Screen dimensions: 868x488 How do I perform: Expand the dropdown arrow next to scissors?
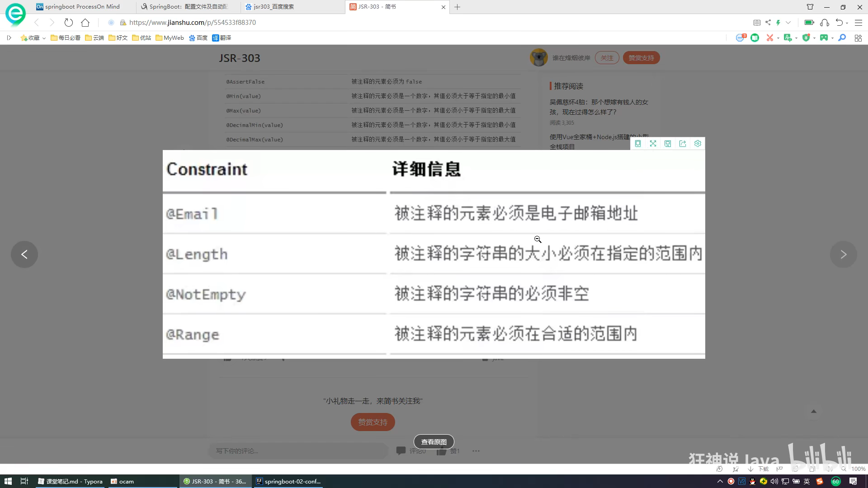[x=778, y=38]
